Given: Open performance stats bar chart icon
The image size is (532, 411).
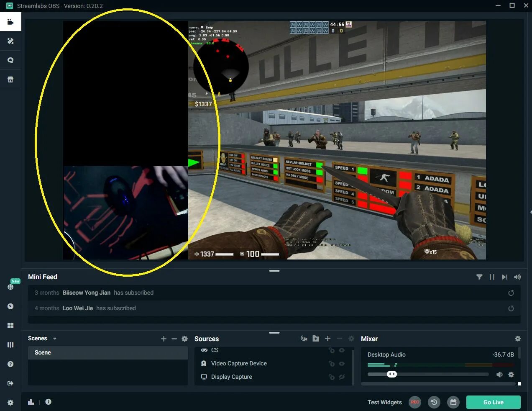Looking at the screenshot, I should pos(31,402).
